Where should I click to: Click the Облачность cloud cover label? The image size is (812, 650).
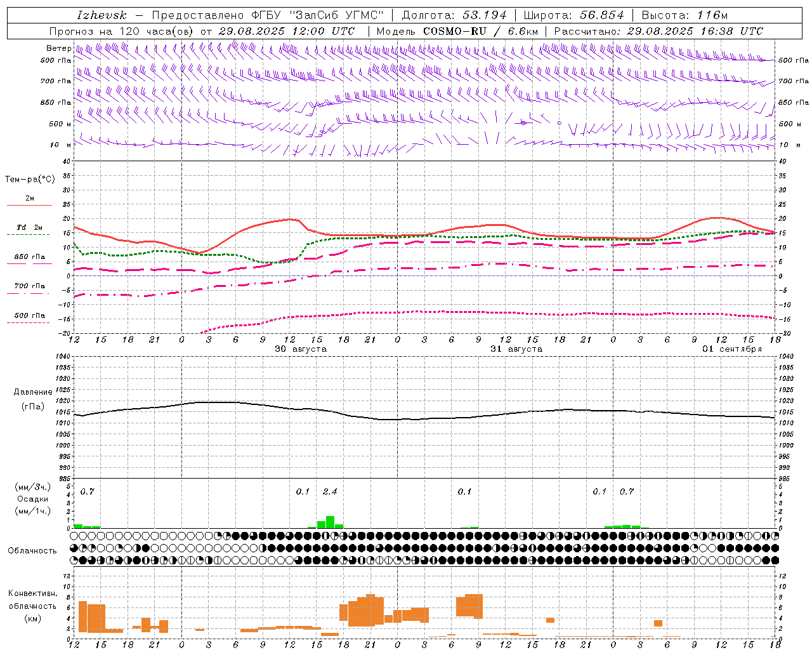32,551
